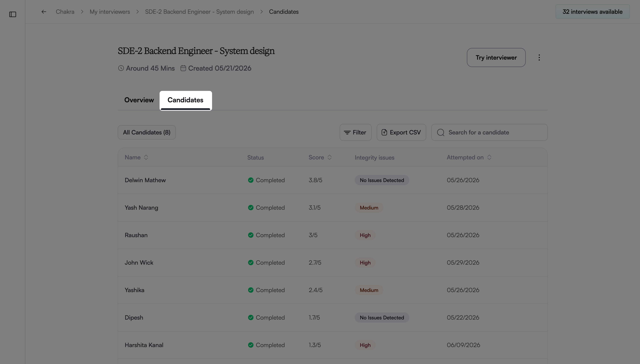Viewport: 640px width, 364px height.
Task: Sort by Score column arrows
Action: pyautogui.click(x=329, y=157)
